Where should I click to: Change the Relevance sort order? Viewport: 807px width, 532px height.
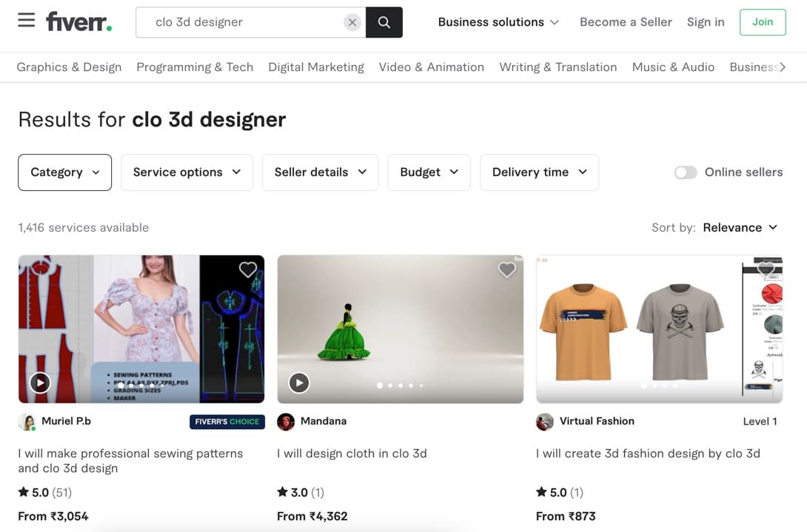(740, 227)
